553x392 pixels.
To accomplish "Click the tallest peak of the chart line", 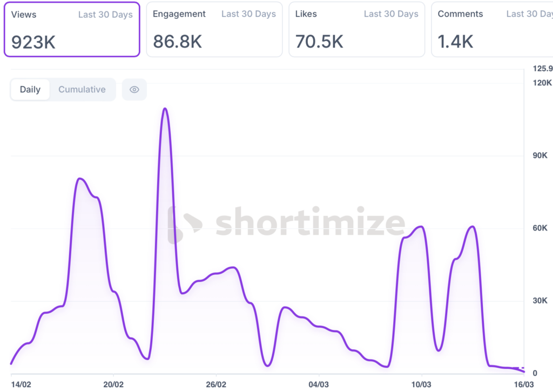I will tap(165, 109).
